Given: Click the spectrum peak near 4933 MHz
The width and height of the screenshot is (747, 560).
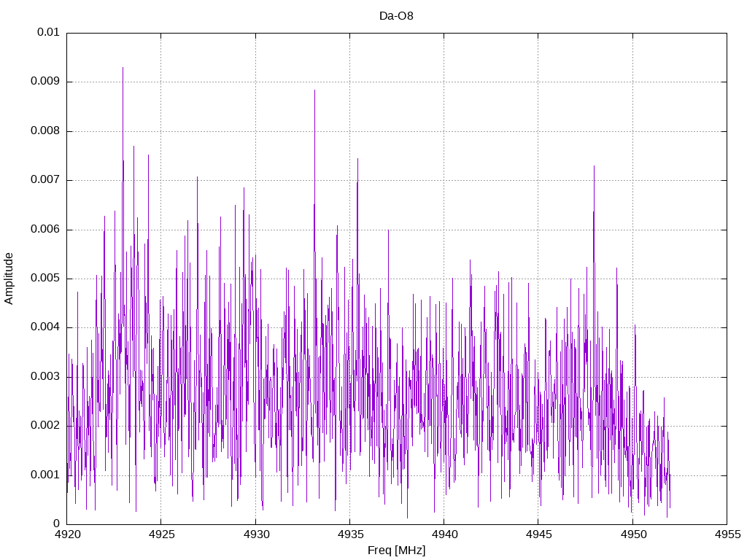Looking at the screenshot, I should 314,90.
